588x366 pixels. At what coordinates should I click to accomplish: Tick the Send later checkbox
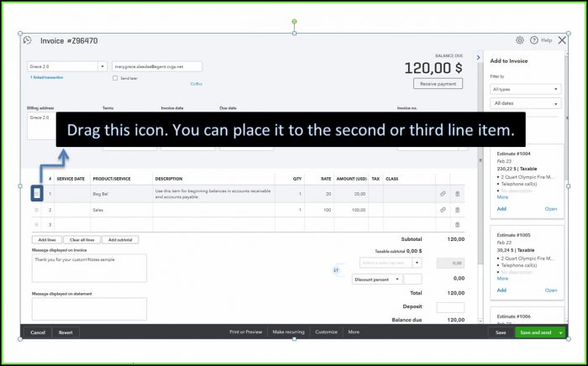tap(115, 78)
